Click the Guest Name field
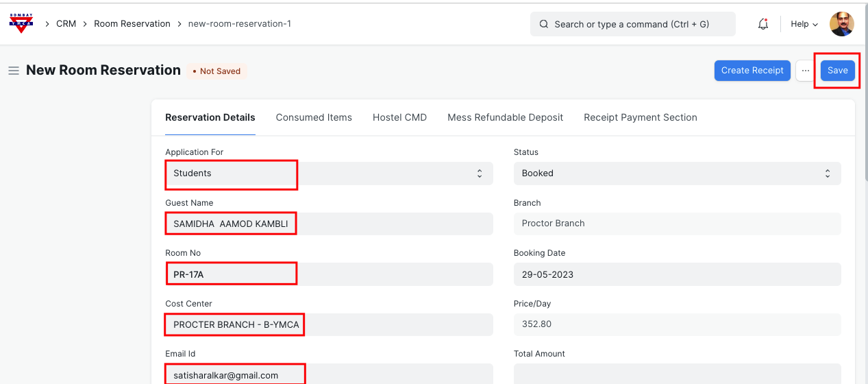The image size is (868, 384). 329,224
